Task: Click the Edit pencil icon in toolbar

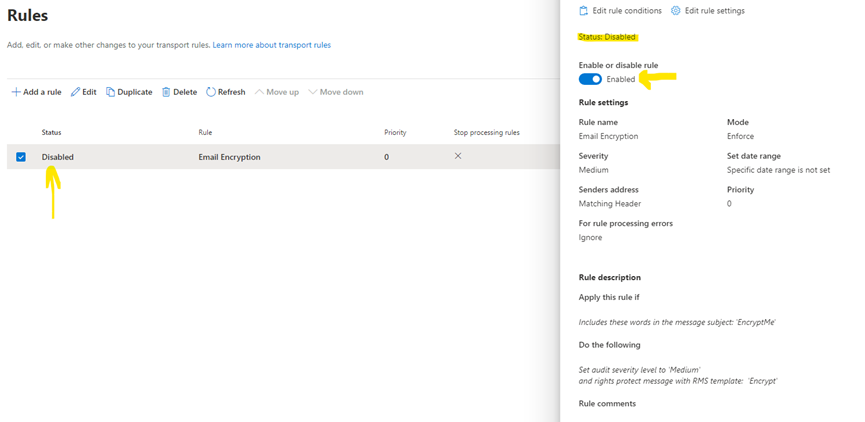Action: click(75, 92)
